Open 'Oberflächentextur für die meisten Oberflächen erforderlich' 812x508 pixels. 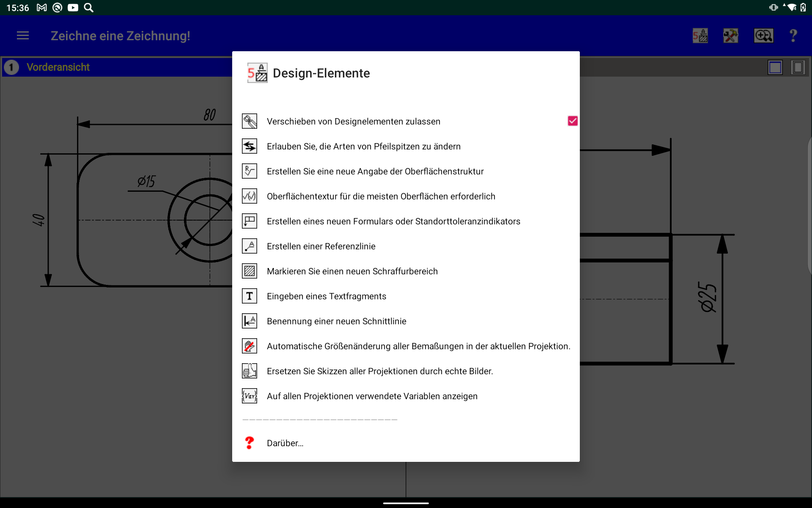tap(381, 196)
